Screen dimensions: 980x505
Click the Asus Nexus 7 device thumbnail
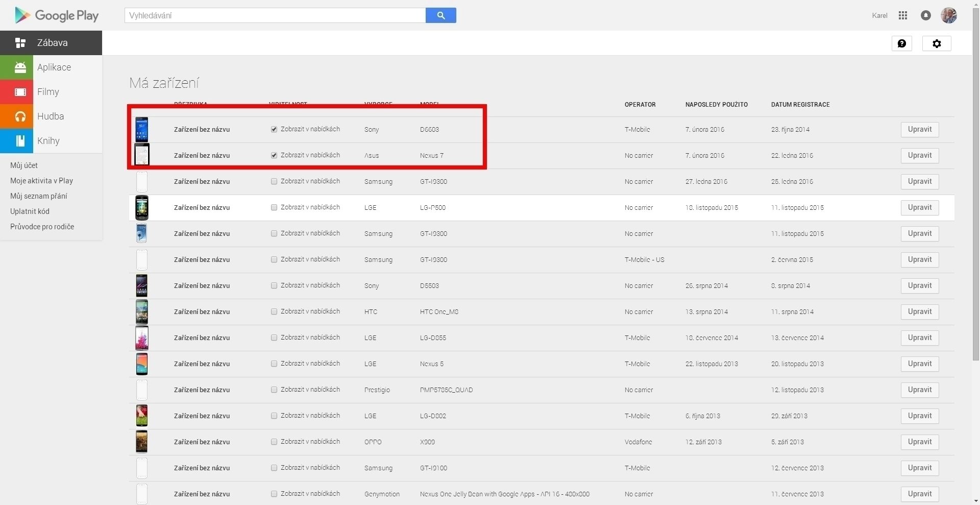(x=141, y=155)
